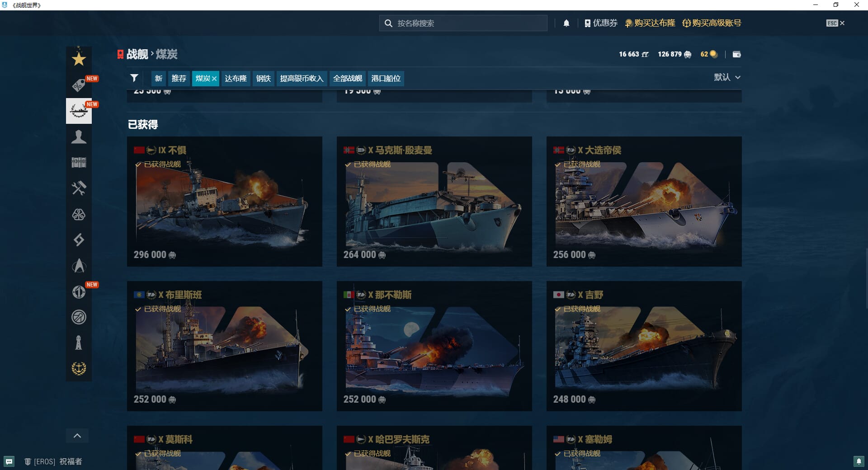
Task: Toggle the 钢铁 filter chip
Action: 263,79
